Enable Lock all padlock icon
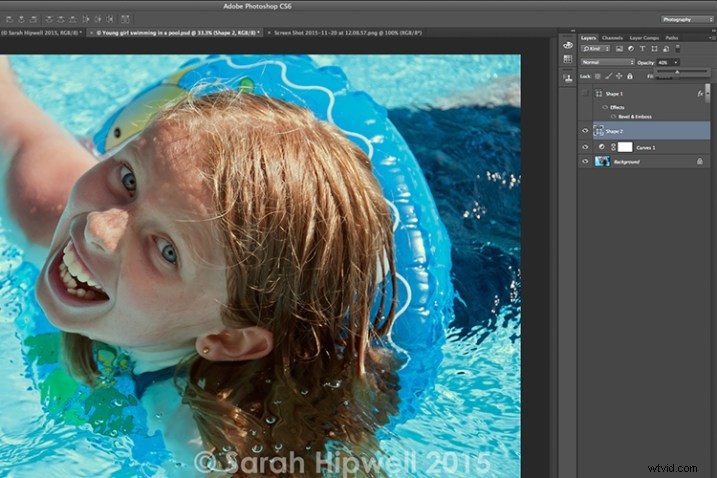Screen dimensions: 717x478 click(630, 76)
